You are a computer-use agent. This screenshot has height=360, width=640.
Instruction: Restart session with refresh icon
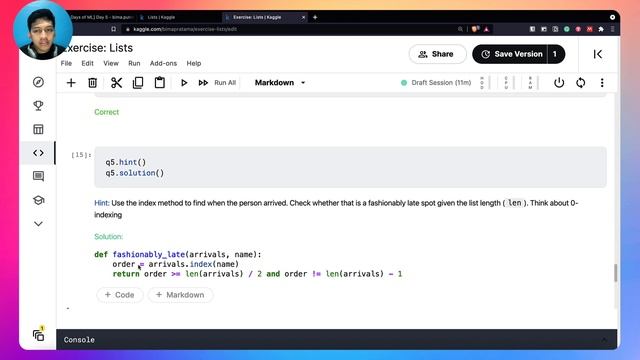(580, 83)
